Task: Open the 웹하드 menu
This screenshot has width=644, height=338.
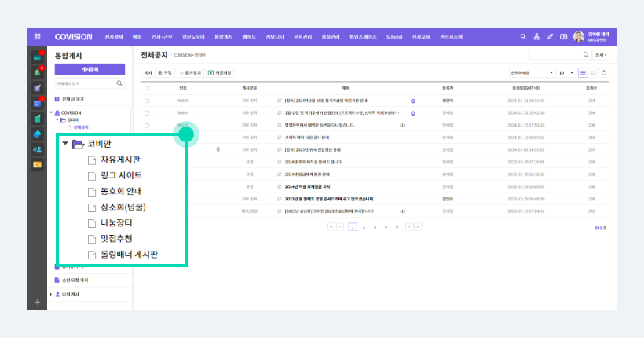Action: (x=249, y=37)
